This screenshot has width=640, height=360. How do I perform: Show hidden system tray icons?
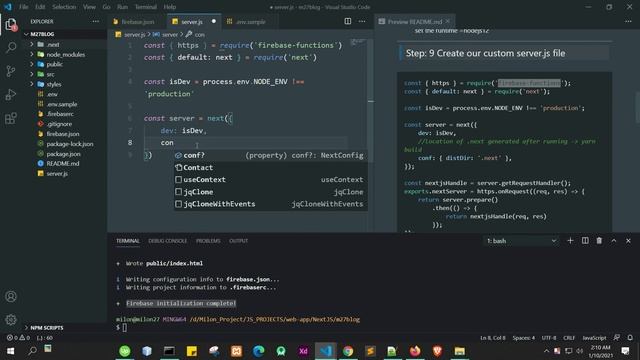[546, 351]
